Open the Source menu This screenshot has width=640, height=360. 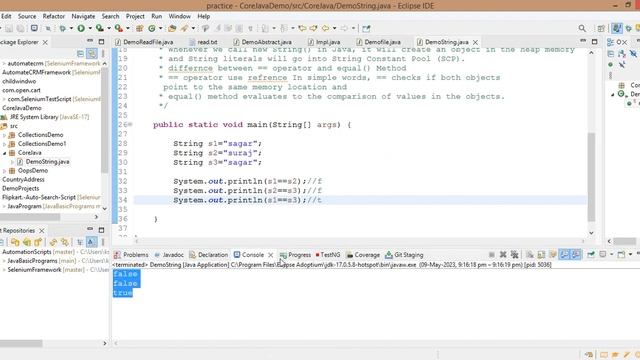pyautogui.click(x=27, y=16)
